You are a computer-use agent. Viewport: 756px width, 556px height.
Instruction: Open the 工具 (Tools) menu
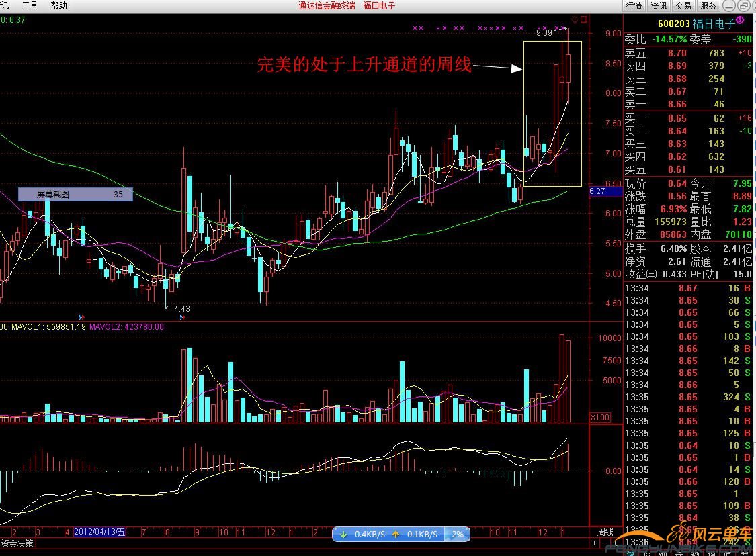click(x=30, y=5)
